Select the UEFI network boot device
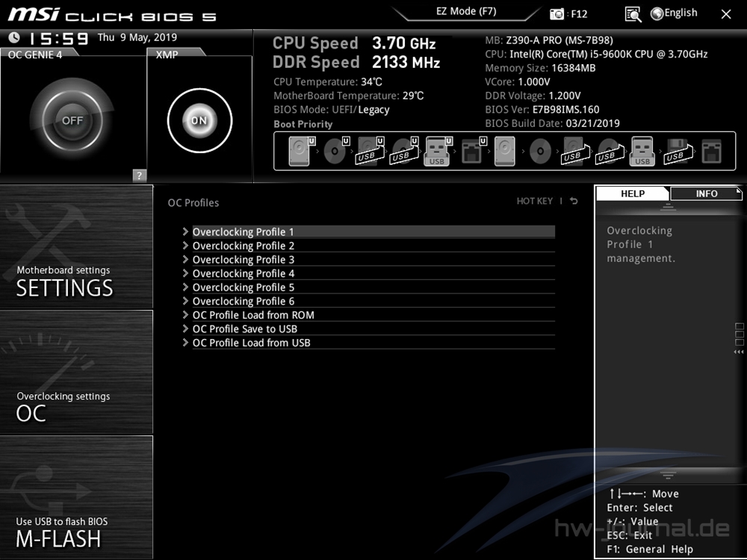747x560 pixels. 474,151
